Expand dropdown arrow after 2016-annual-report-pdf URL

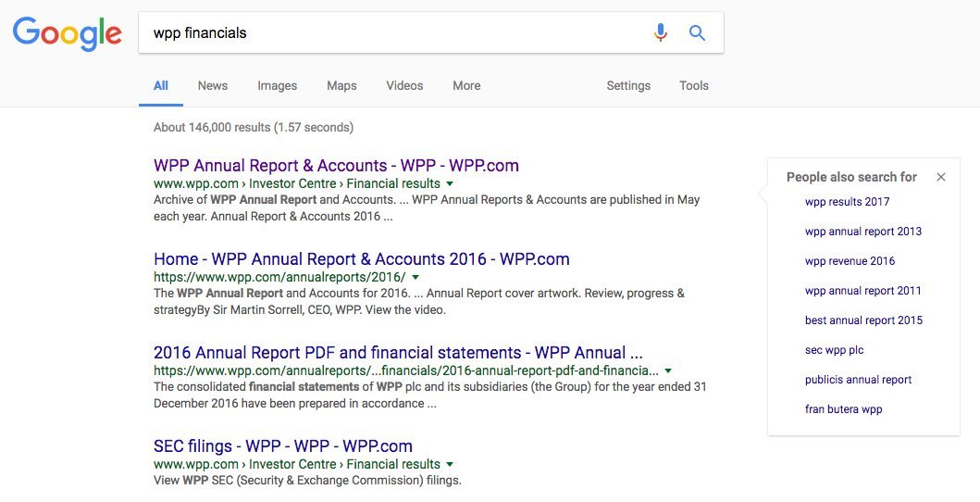[668, 370]
